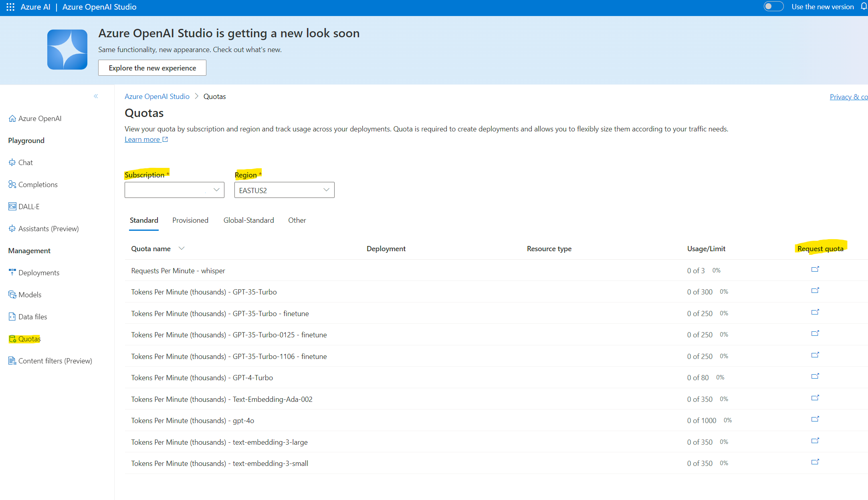The image size is (868, 500).
Task: Click the 0 of 1000 usage value
Action: pyautogui.click(x=702, y=421)
